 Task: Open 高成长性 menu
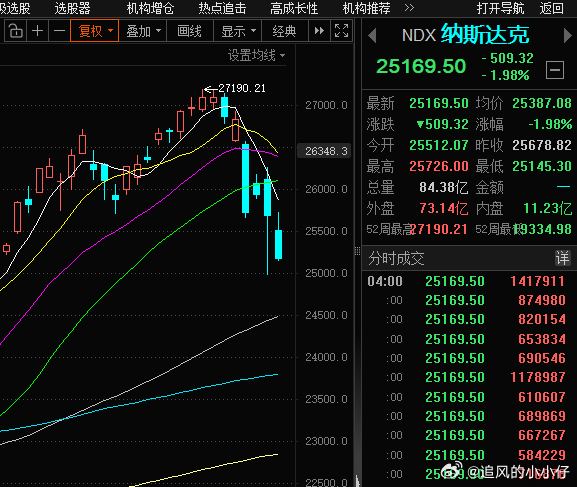[294, 8]
